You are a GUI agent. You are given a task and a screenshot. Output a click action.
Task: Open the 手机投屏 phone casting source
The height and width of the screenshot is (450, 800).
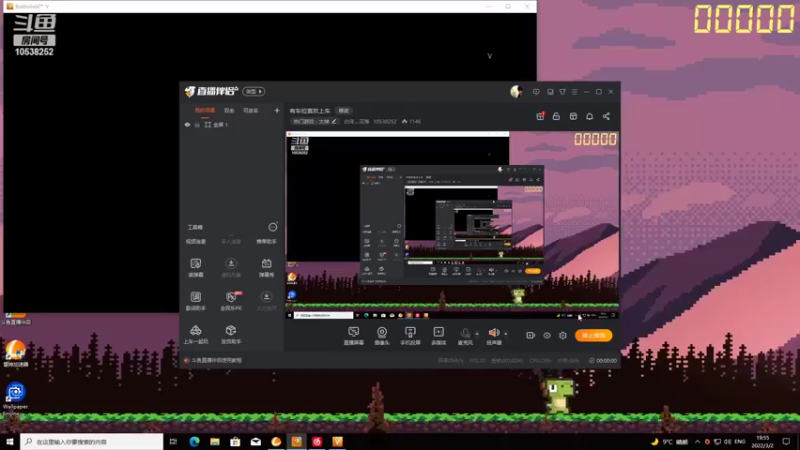pos(410,336)
